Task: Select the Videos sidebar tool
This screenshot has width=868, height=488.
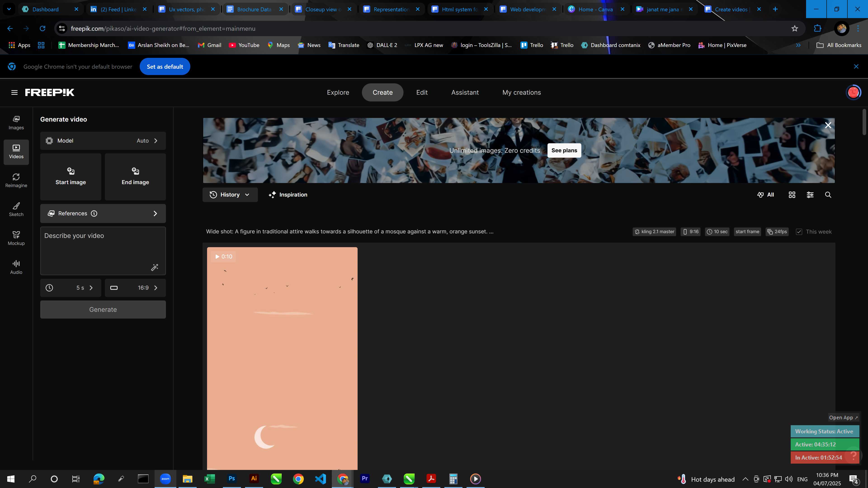Action: point(16,152)
